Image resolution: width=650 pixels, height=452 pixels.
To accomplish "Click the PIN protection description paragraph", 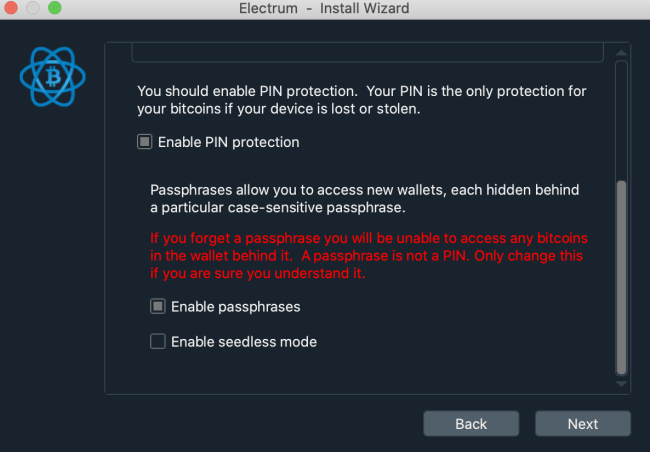I will (x=361, y=100).
